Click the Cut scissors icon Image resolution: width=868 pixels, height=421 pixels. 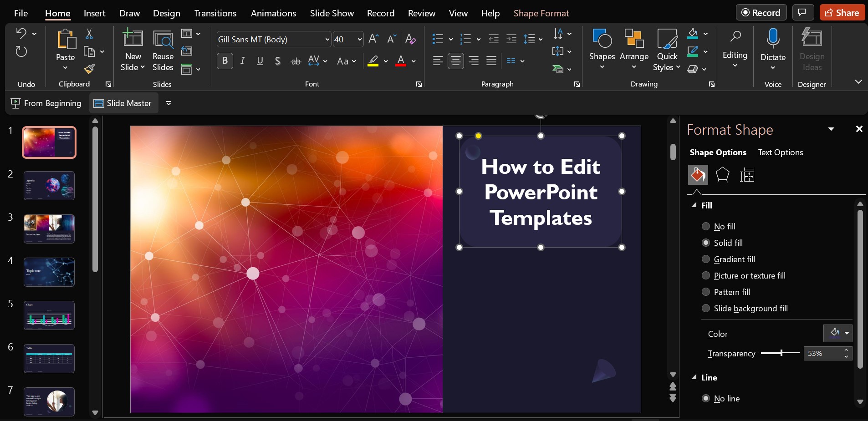(89, 34)
